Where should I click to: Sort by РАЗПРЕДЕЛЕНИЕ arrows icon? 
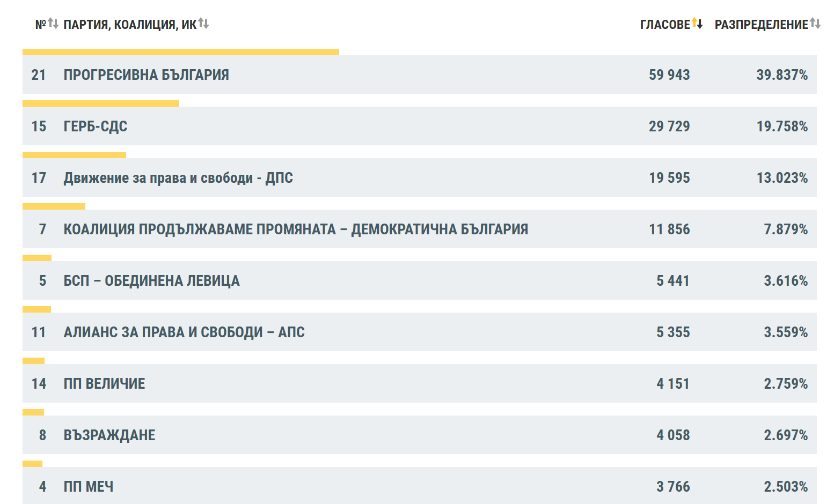point(815,24)
